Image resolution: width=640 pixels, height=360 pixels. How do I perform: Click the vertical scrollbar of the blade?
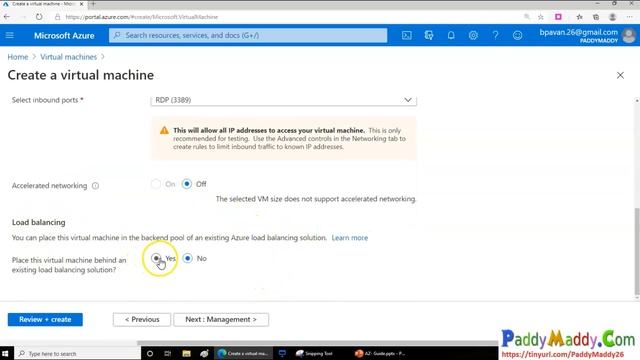click(637, 251)
